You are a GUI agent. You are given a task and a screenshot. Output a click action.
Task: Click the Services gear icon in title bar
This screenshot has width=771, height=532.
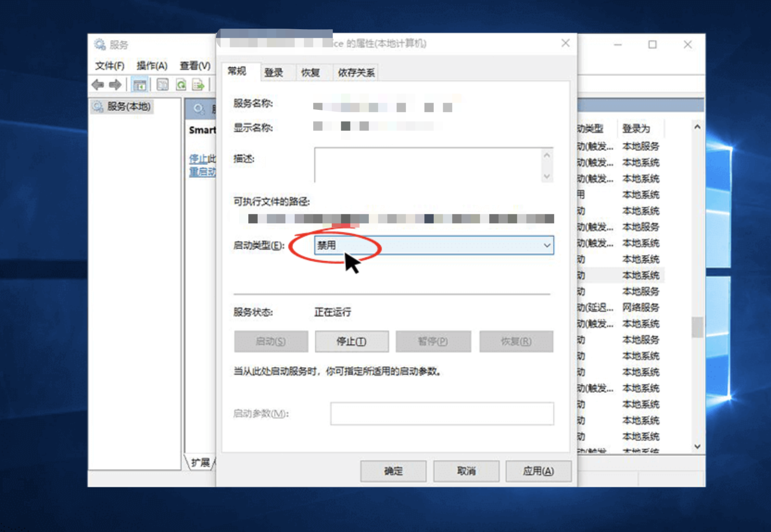click(99, 44)
